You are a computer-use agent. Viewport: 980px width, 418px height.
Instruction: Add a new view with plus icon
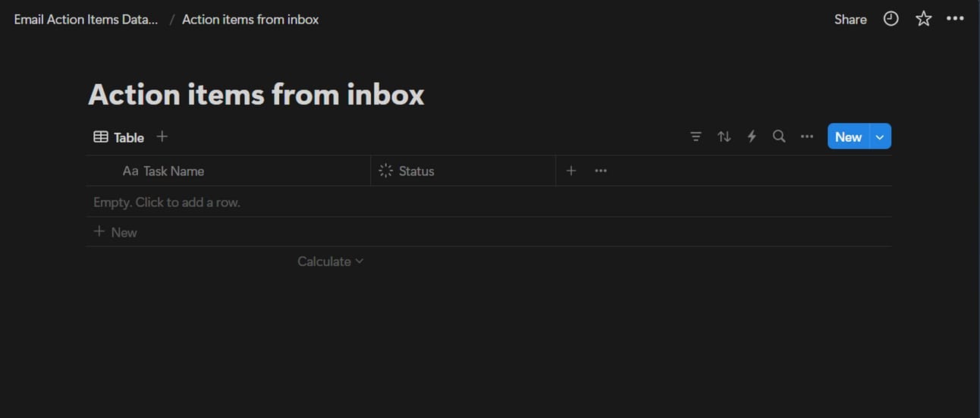point(162,137)
